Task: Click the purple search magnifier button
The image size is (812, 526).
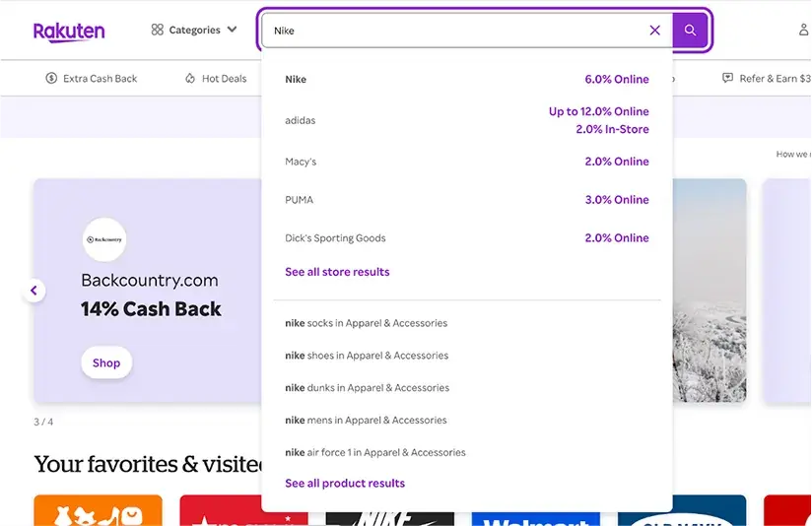Action: coord(690,31)
